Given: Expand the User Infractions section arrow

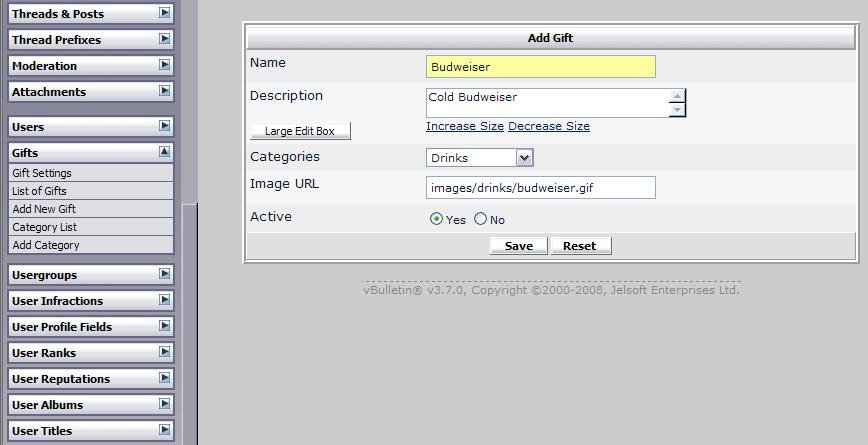Looking at the screenshot, I should pyautogui.click(x=164, y=300).
